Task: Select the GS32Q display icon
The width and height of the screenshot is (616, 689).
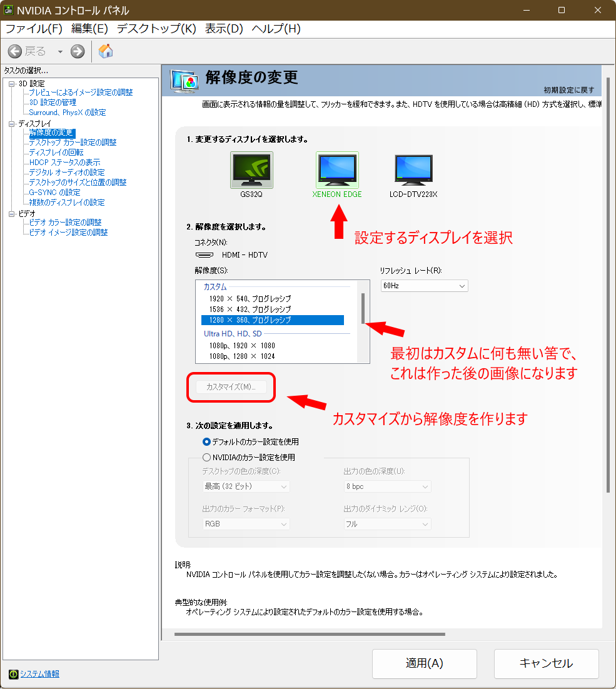Action: [x=251, y=170]
